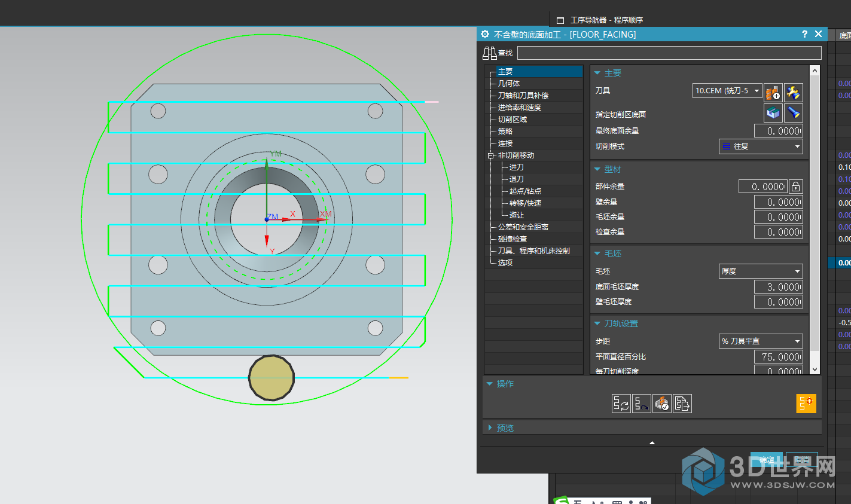Click the gear icon in dialog title bar
The width and height of the screenshot is (851, 504).
pos(485,34)
